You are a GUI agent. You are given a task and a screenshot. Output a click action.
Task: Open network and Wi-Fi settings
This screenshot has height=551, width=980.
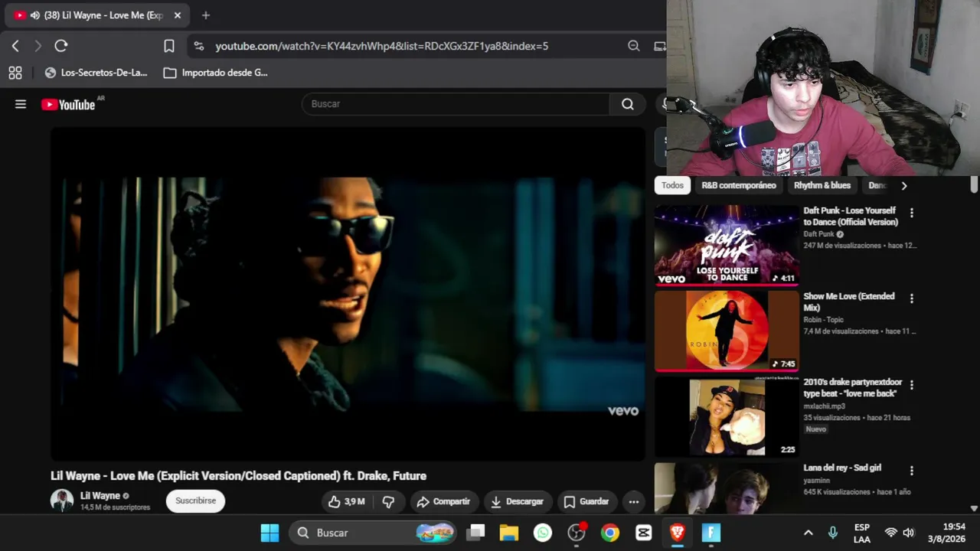(891, 533)
